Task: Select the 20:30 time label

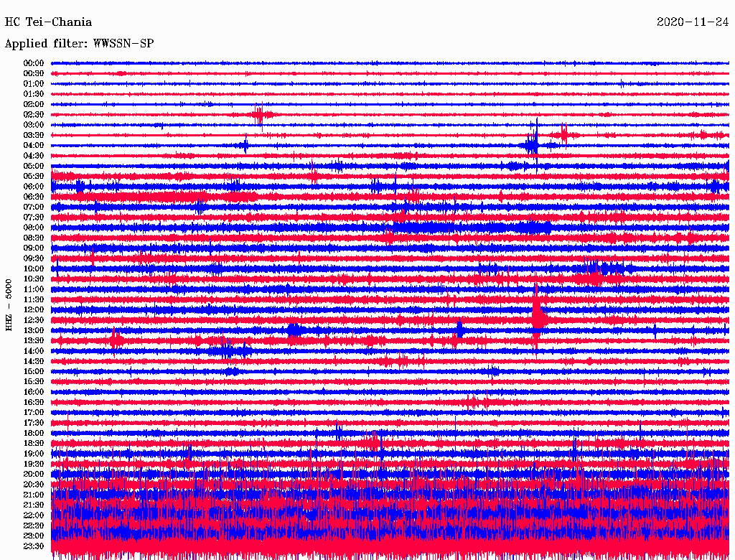Action: coord(34,485)
